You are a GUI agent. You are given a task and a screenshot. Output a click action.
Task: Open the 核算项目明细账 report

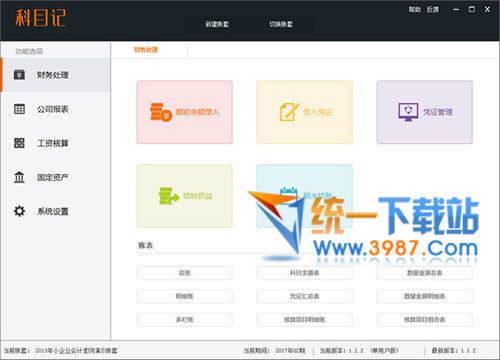[304, 319]
